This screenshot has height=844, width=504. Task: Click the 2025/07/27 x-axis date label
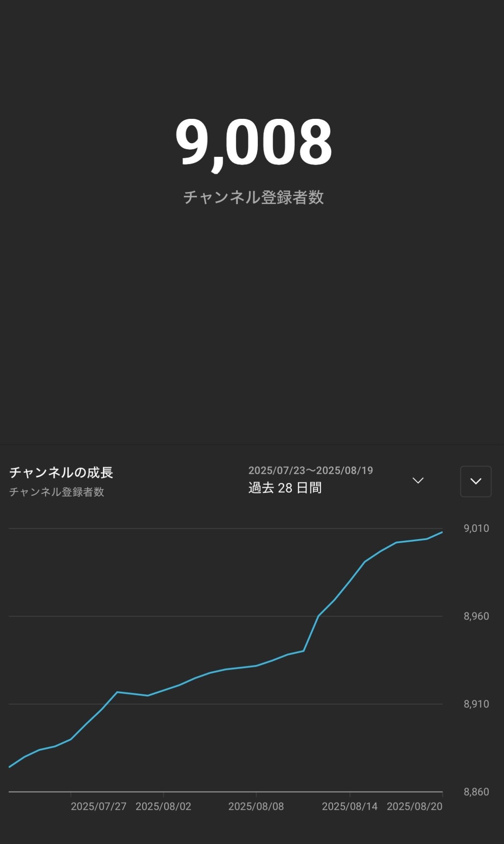pos(99,806)
